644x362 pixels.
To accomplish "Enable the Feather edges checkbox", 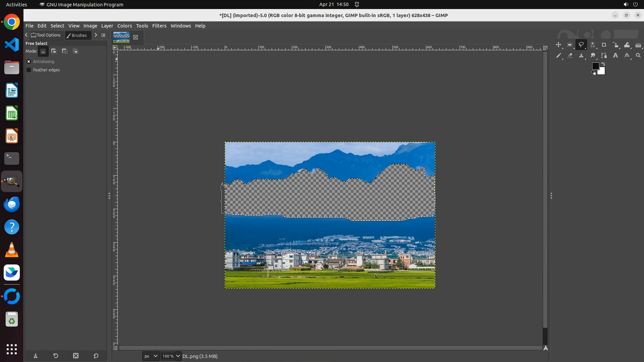I will pos(29,70).
